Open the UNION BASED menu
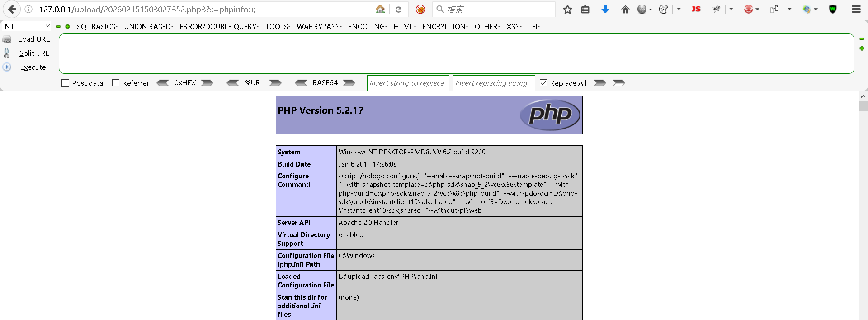Image resolution: width=868 pixels, height=320 pixels. pos(149,27)
